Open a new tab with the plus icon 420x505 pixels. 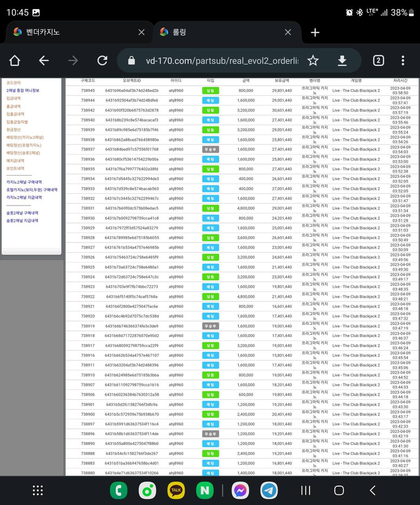coord(315,32)
